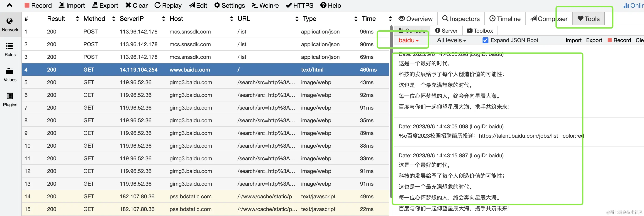Open Rules in the left sidebar
Screen dimensions: 644x216
point(10,50)
